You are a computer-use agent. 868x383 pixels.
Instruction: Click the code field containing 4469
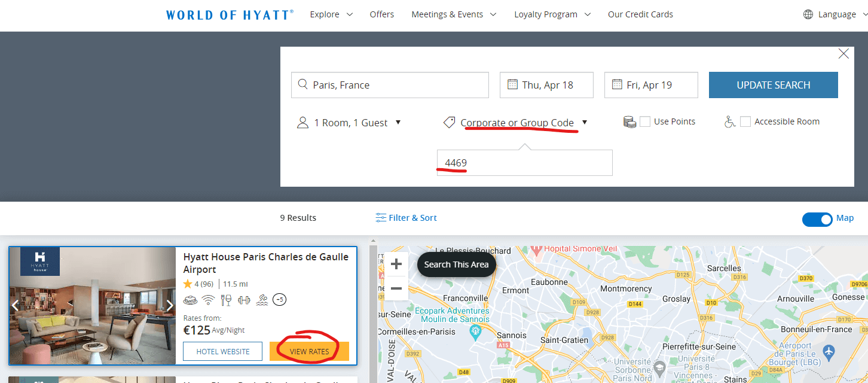pos(524,163)
